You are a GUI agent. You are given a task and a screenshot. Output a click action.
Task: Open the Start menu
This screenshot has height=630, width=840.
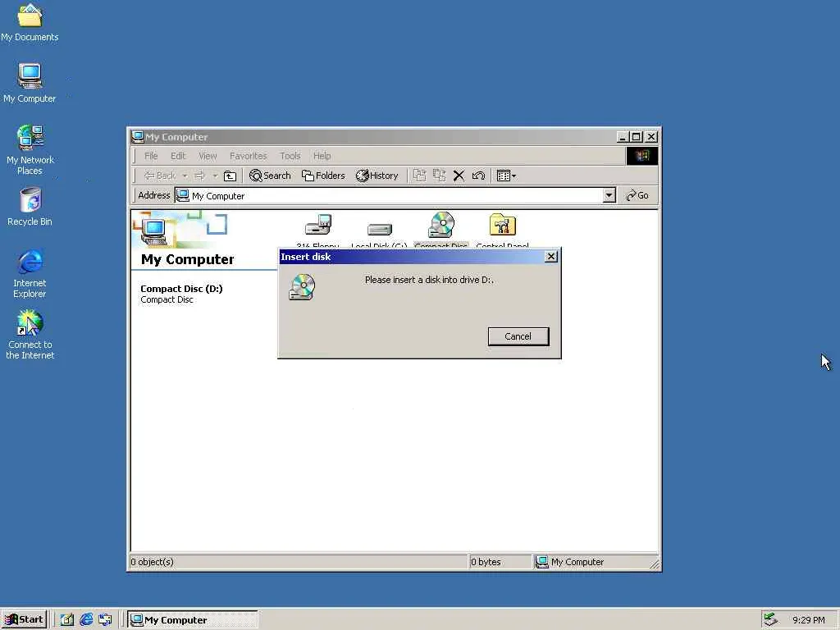[x=24, y=620]
